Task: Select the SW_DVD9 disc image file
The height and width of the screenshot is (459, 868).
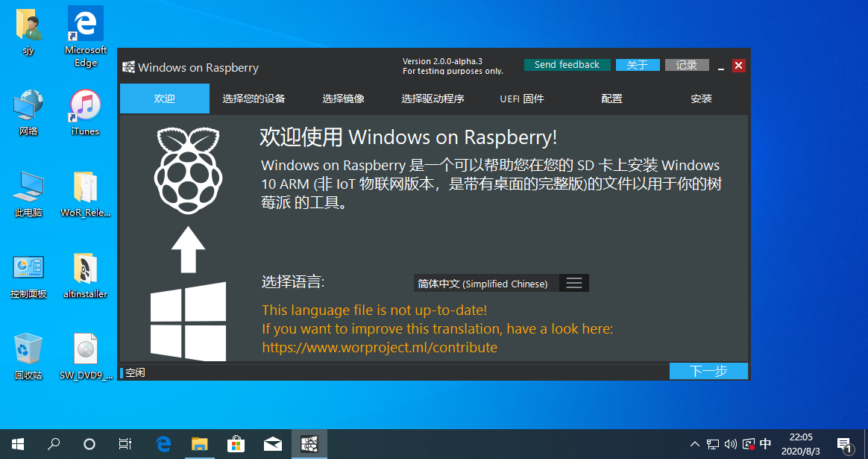Action: pos(85,357)
